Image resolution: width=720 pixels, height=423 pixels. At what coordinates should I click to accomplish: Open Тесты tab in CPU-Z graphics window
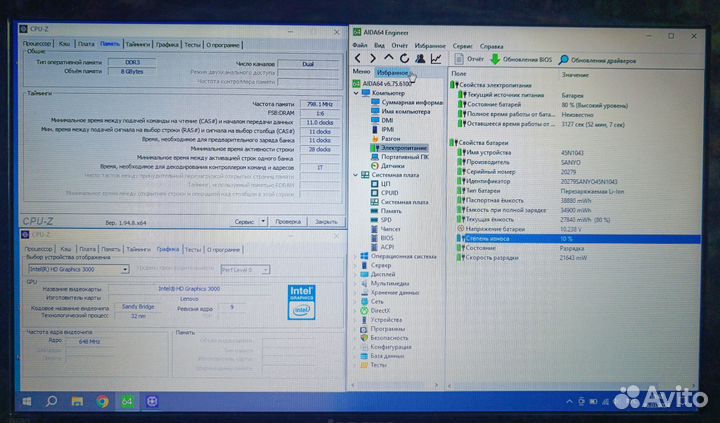pyautogui.click(x=193, y=249)
